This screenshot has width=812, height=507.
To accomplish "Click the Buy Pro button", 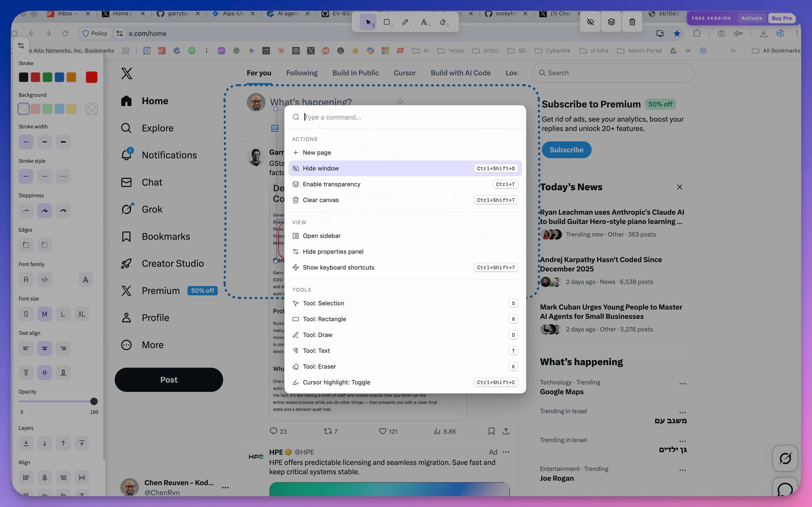I will click(x=782, y=18).
